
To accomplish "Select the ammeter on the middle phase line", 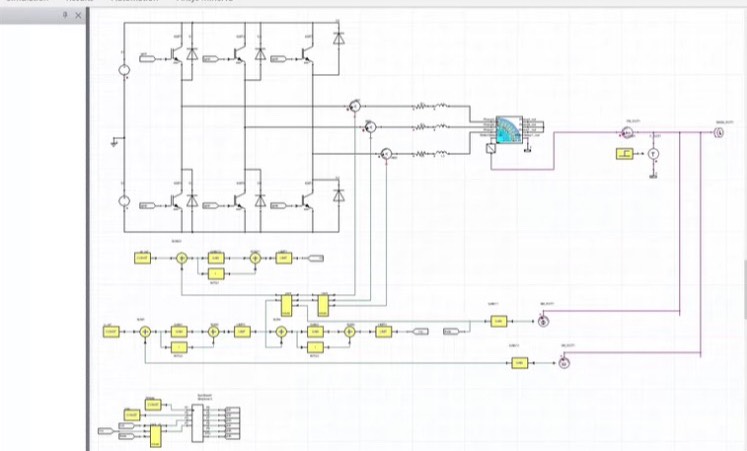I will coord(370,127).
